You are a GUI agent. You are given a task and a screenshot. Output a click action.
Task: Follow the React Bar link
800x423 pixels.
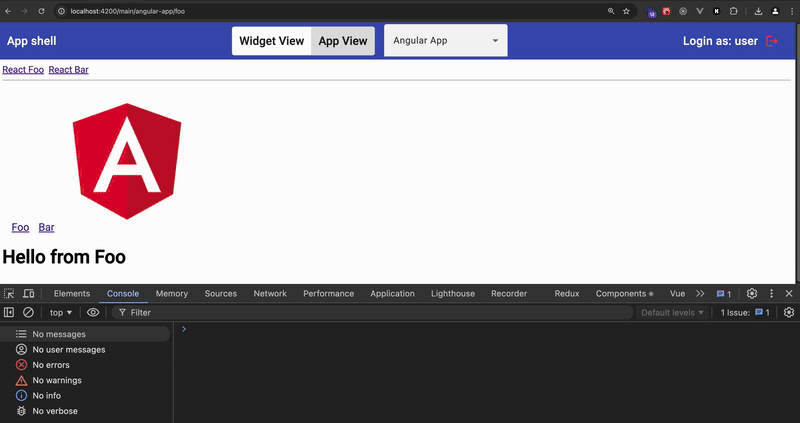coord(68,69)
